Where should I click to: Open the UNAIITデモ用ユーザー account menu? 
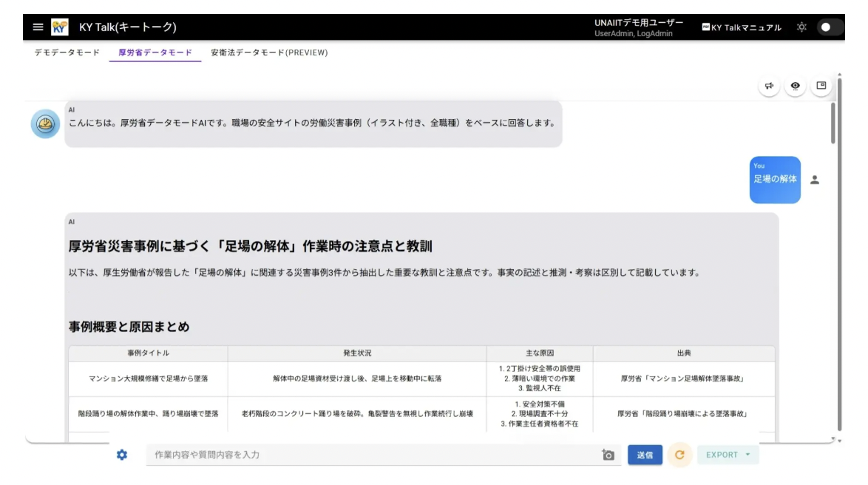tap(638, 27)
